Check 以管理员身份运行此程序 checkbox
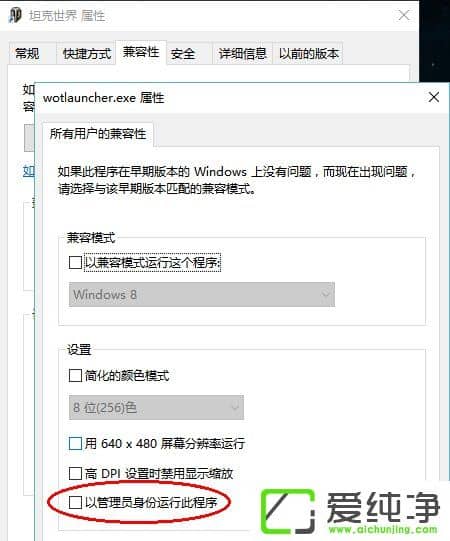450x541 pixels. 75,503
